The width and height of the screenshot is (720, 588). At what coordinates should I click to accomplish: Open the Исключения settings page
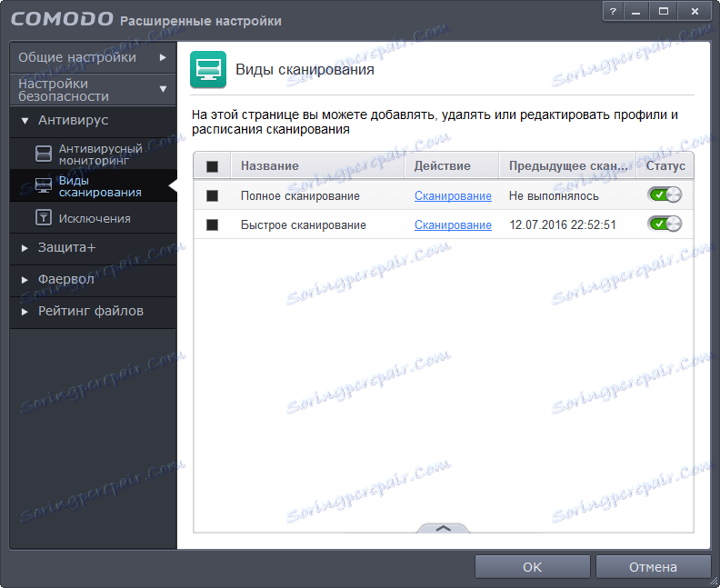click(x=94, y=218)
